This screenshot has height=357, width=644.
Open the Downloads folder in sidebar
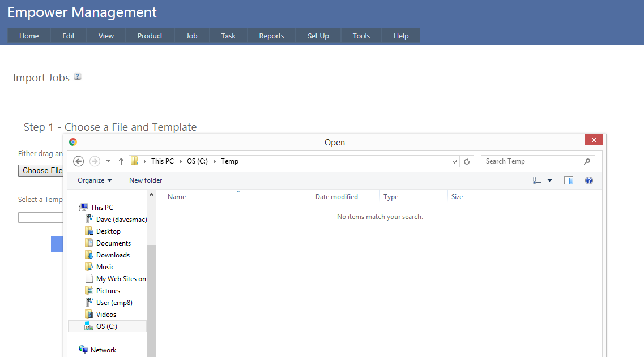pos(113,255)
